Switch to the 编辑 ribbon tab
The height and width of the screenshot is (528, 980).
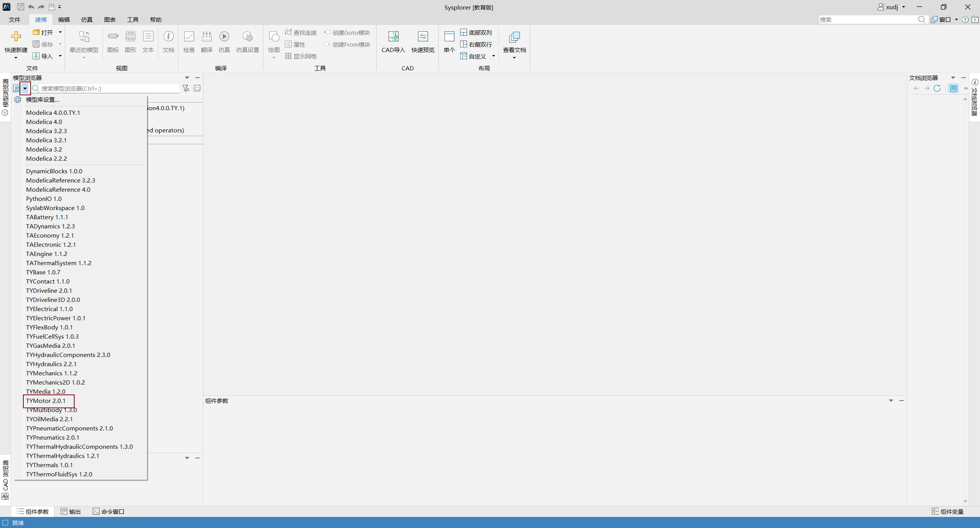point(64,20)
